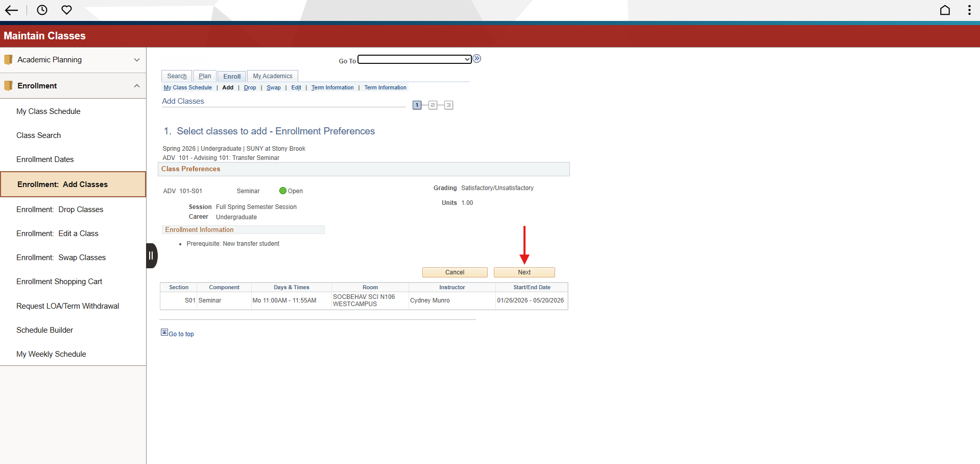Open Enrollment: Drop Classes
This screenshot has height=464, width=980.
point(73,210)
